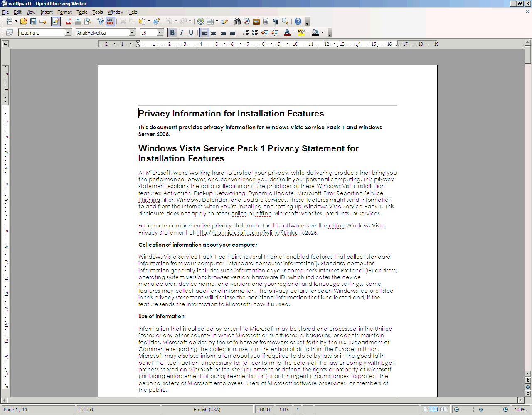Insert a table with the Table icon
The image size is (532, 415).
point(210,21)
